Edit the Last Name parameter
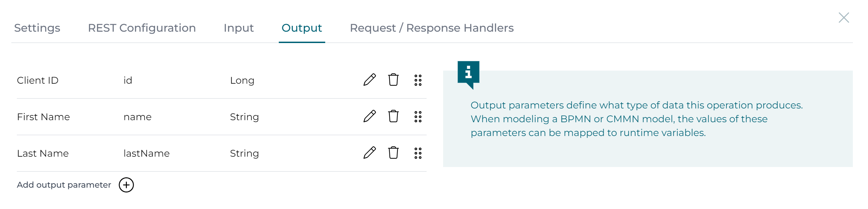This screenshot has width=868, height=209. pyautogui.click(x=370, y=153)
